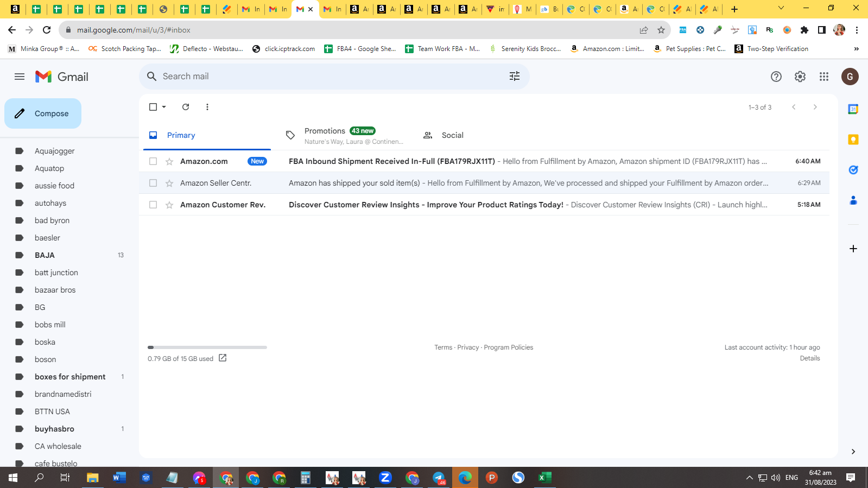Open Google Tasks side panel
Image resolution: width=868 pixels, height=488 pixels.
pos(853,170)
